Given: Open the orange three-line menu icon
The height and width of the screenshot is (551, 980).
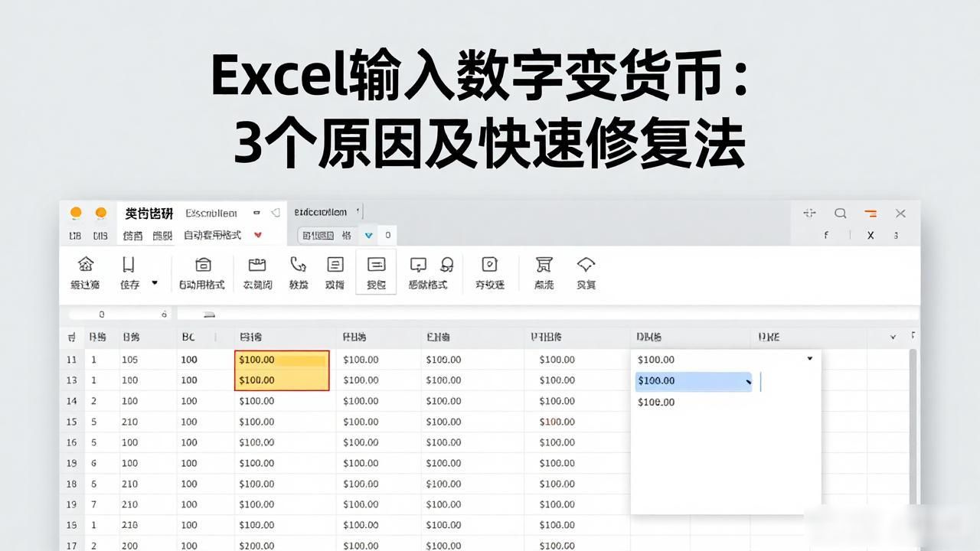Looking at the screenshot, I should pos(871,214).
